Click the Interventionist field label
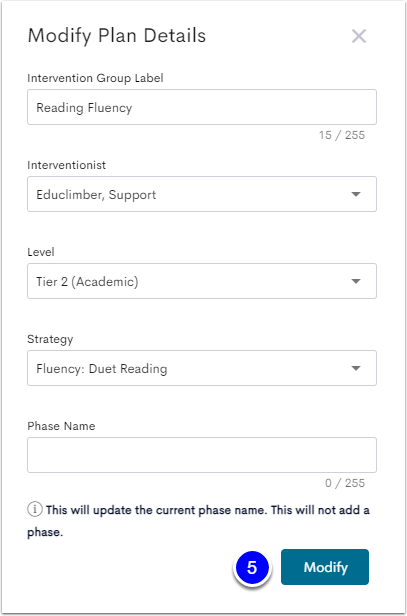Viewport: 407px width, 616px height. (67, 165)
